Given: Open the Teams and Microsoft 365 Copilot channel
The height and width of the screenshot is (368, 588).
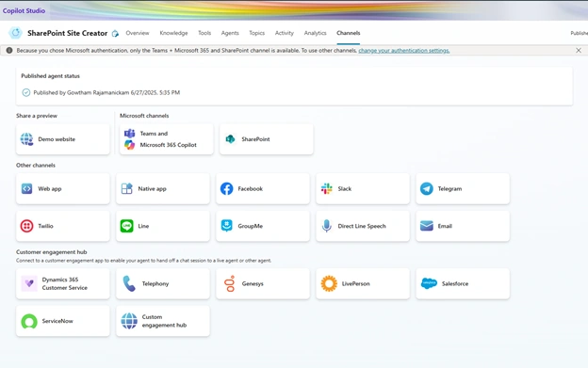Looking at the screenshot, I should coord(167,139).
